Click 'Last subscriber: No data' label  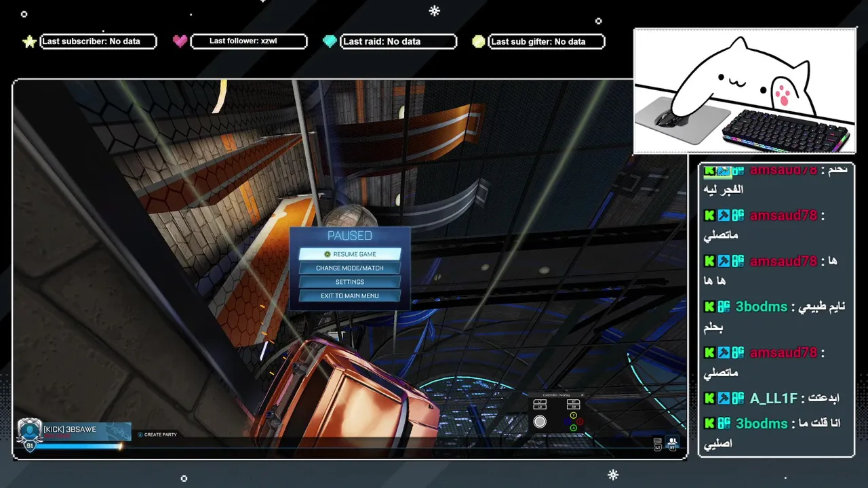pyautogui.click(x=91, y=41)
